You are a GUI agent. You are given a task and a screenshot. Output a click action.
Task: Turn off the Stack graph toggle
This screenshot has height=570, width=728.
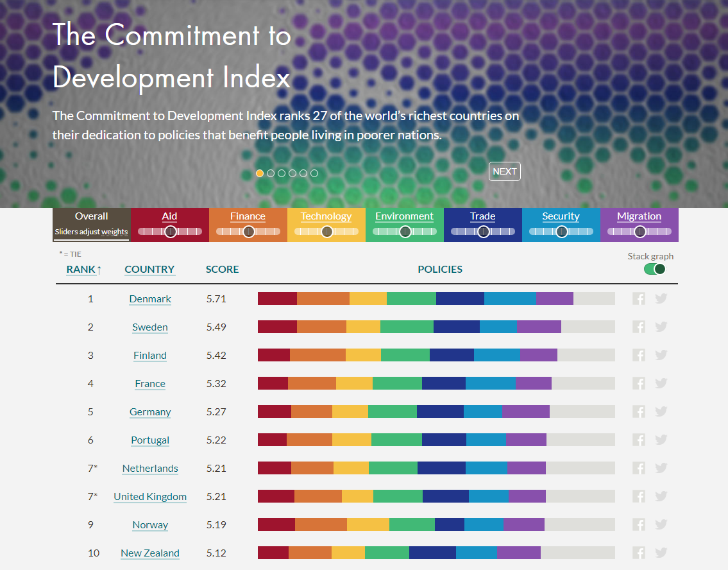(654, 269)
